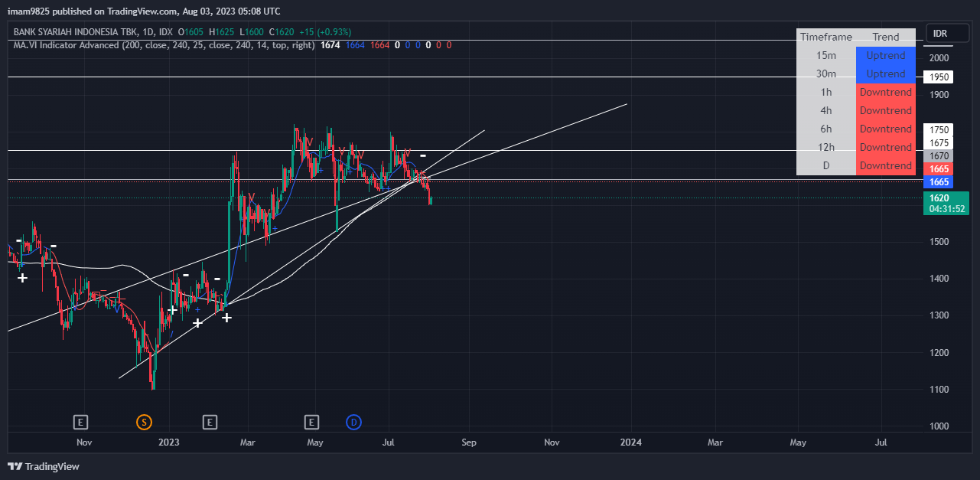This screenshot has width=980, height=480.
Task: Click the 2024 label on the time axis
Action: [x=630, y=442]
